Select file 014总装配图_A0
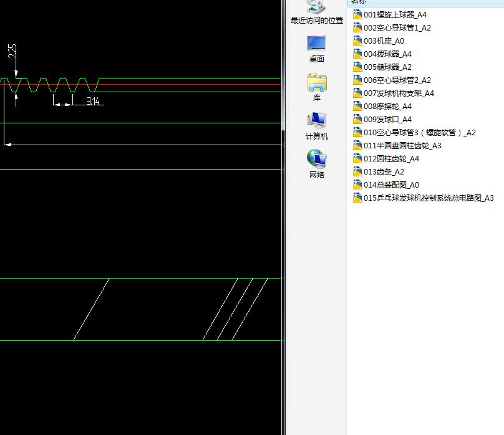The image size is (504, 435). point(386,185)
